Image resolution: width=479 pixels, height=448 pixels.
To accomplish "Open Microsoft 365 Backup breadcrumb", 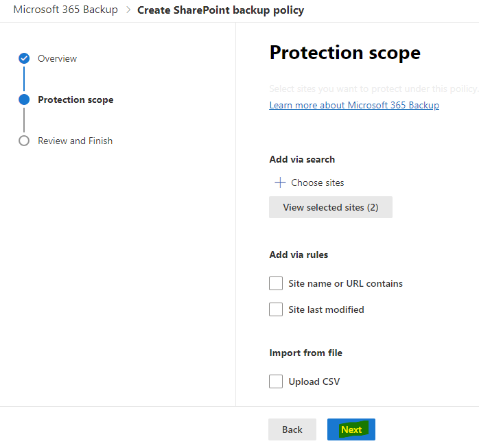I will [x=66, y=10].
